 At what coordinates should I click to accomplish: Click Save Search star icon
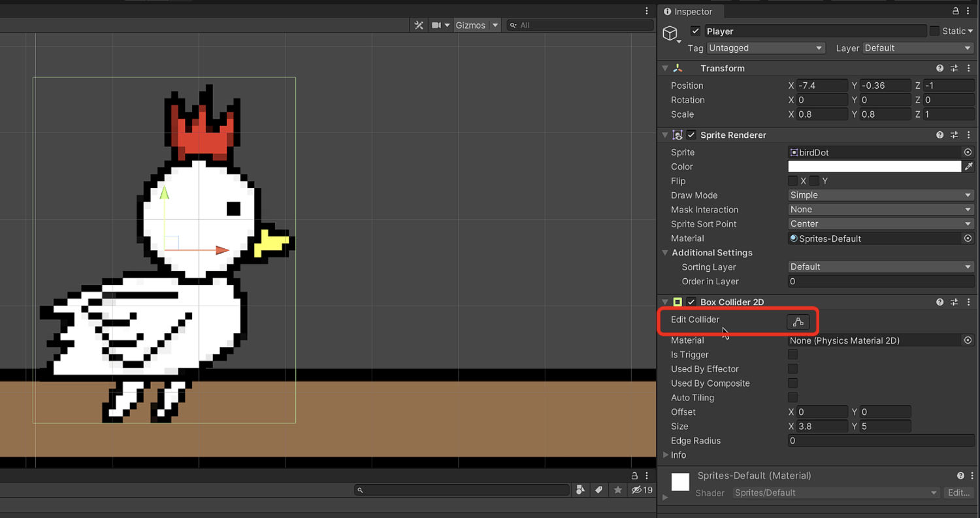pyautogui.click(x=617, y=490)
